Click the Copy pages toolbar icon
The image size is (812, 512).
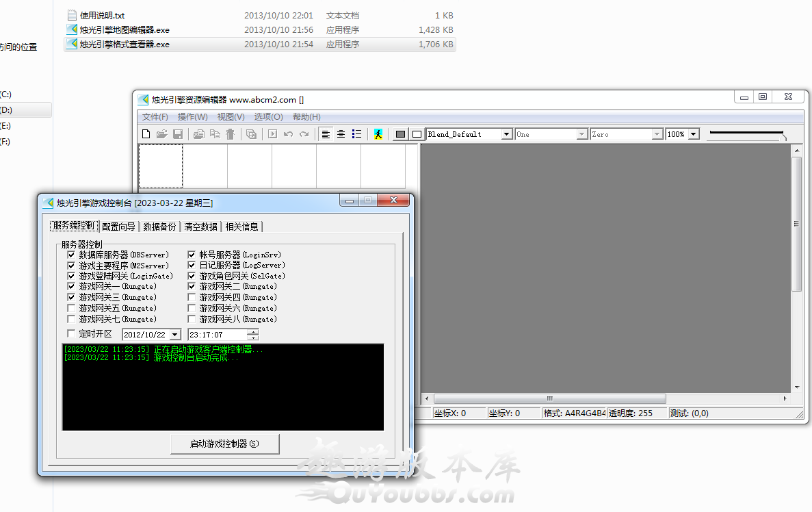pyautogui.click(x=215, y=134)
